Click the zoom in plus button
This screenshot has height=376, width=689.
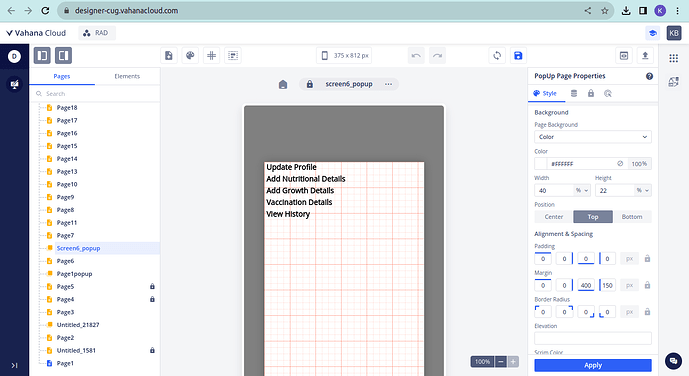[513, 362]
